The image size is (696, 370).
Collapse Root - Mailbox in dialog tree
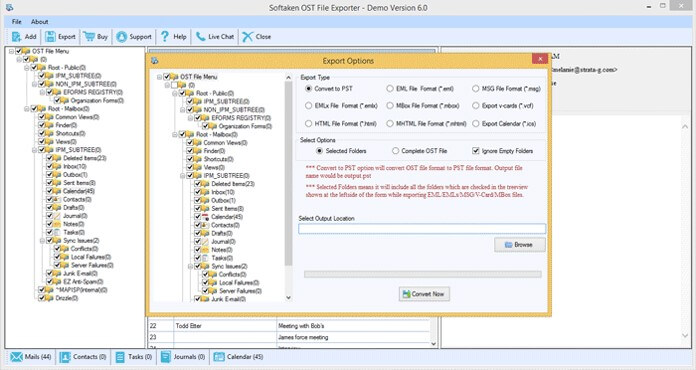[x=174, y=134]
